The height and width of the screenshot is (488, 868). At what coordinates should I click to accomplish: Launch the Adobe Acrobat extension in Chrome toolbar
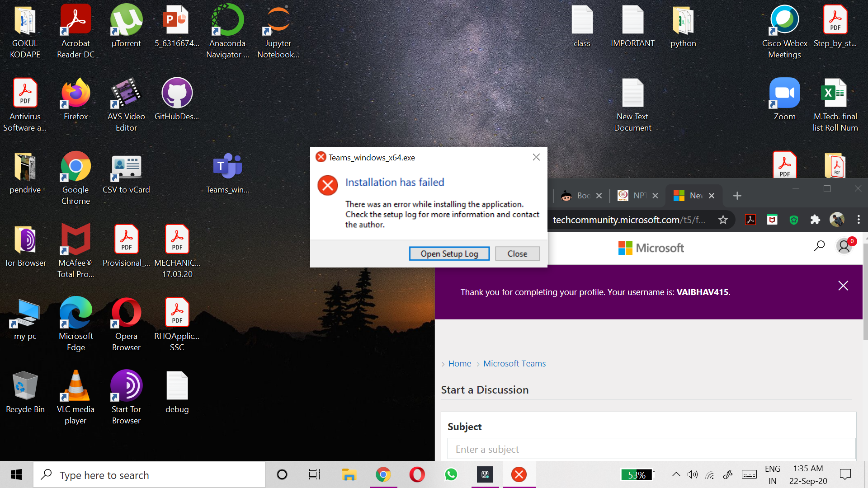pos(750,220)
